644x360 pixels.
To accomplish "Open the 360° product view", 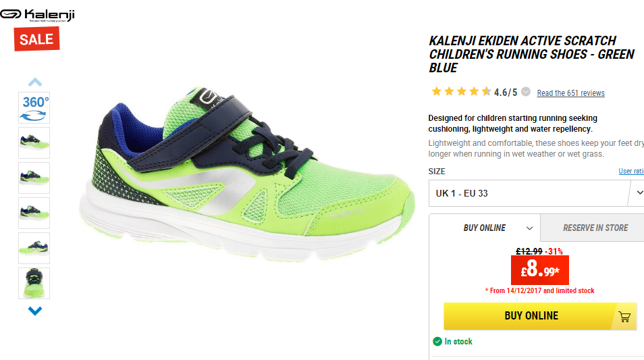I will (34, 107).
